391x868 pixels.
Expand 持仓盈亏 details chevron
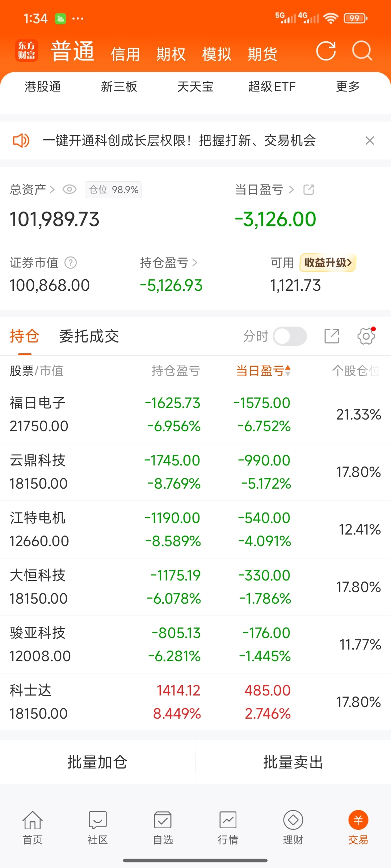pos(195,263)
